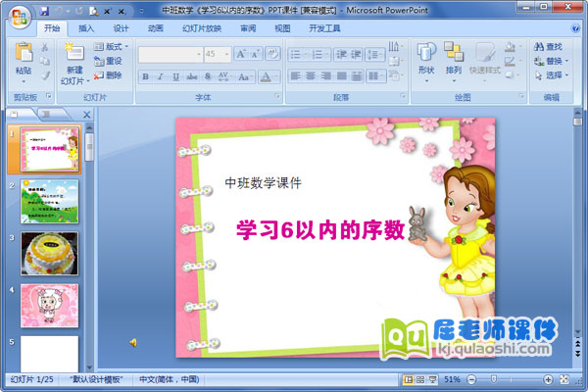Screen dimensions: 588x392
Task: Switch to 设计 tab
Action: pos(121,28)
